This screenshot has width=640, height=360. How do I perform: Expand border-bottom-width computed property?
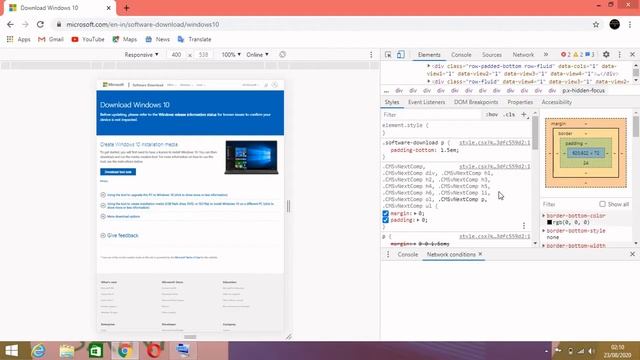(544, 246)
